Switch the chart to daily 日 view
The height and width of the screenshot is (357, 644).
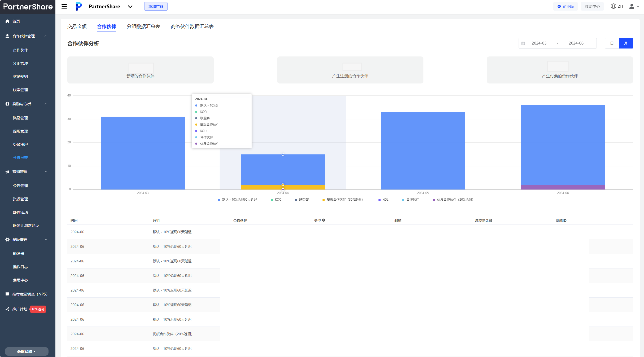pos(612,43)
